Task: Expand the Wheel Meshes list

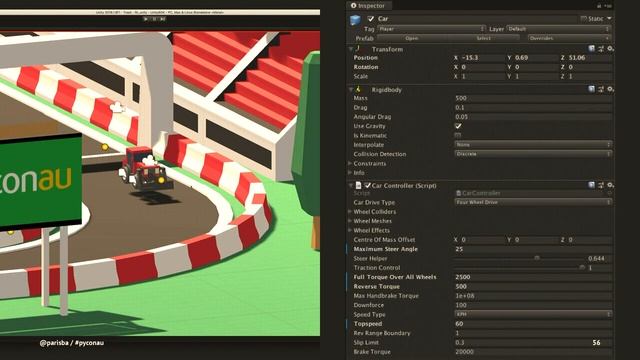Action: 350,221
